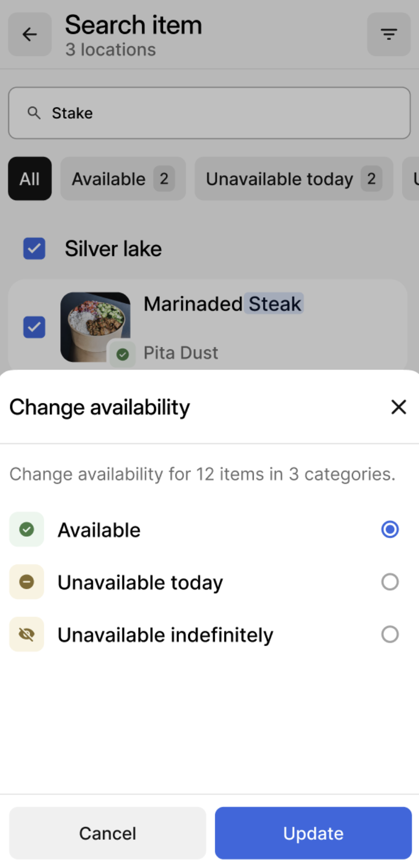Uncheck the Silver lake checkbox

pyautogui.click(x=35, y=249)
